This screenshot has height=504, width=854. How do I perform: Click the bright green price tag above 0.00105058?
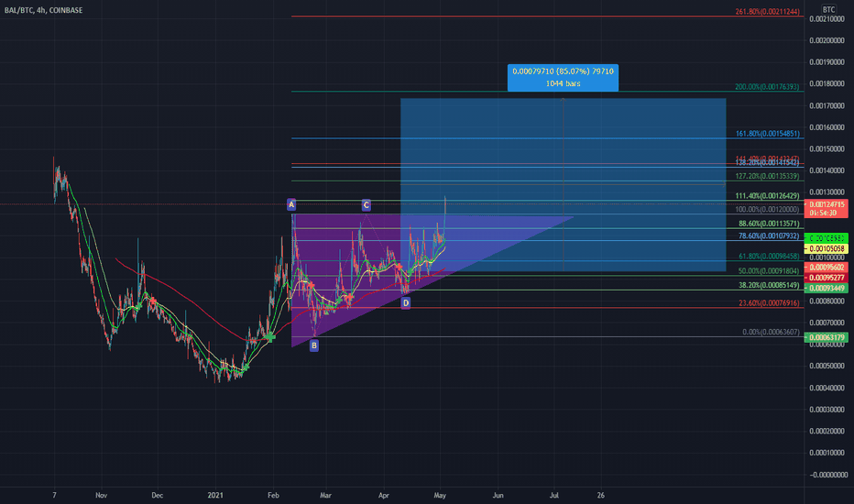(x=826, y=238)
